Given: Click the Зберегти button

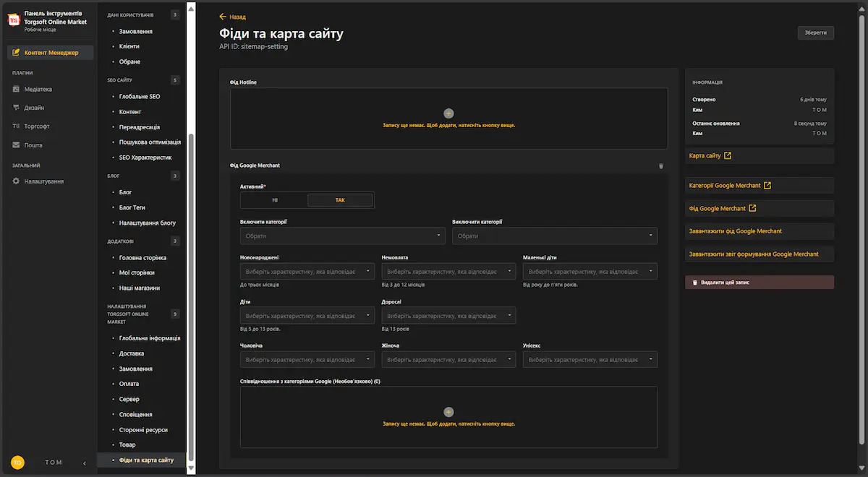Looking at the screenshot, I should point(815,33).
